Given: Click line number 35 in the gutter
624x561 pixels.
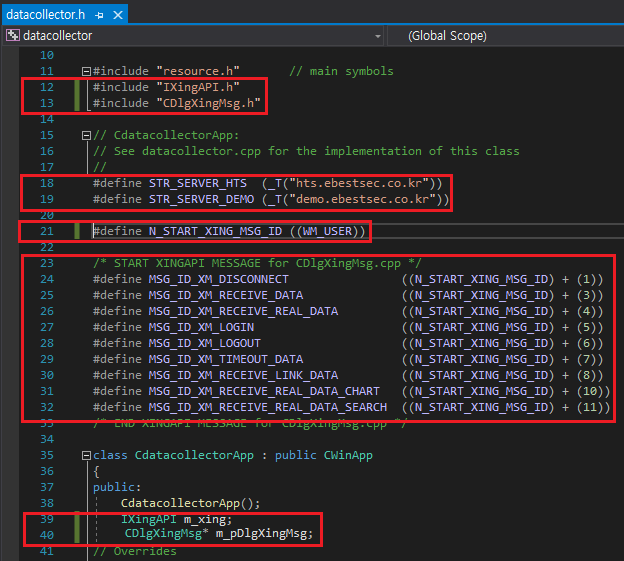Looking at the screenshot, I should 47,455.
